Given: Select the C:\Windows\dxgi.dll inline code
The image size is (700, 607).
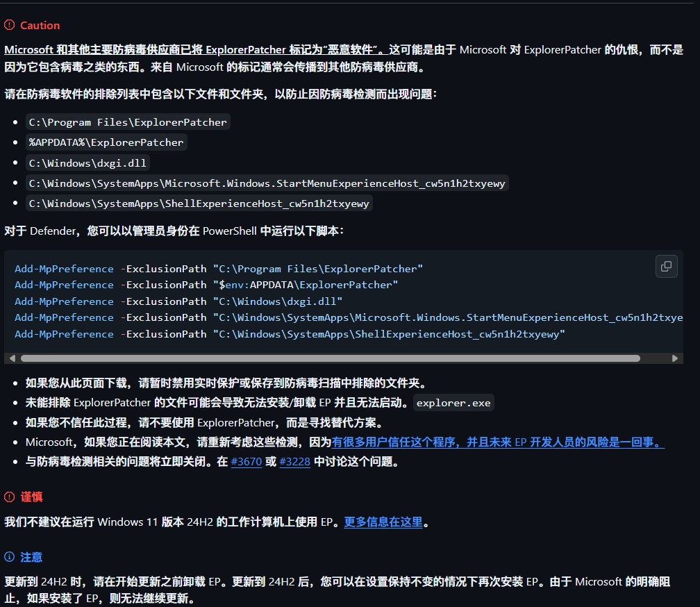Looking at the screenshot, I should pyautogui.click(x=87, y=163).
